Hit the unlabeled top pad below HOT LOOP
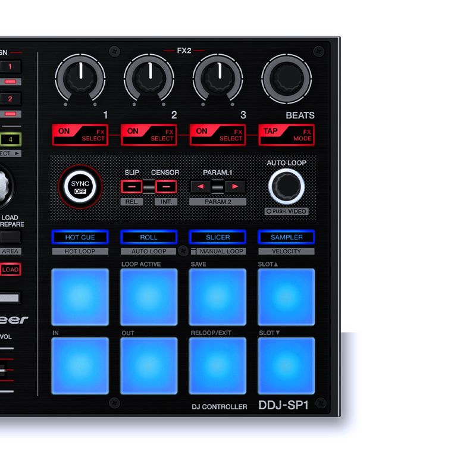Image resolution: width=476 pixels, height=476 pixels. [x=80, y=297]
